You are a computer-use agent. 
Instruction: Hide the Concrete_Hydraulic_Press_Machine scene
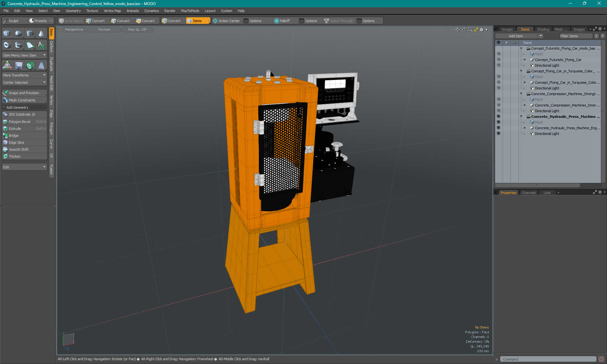(499, 117)
